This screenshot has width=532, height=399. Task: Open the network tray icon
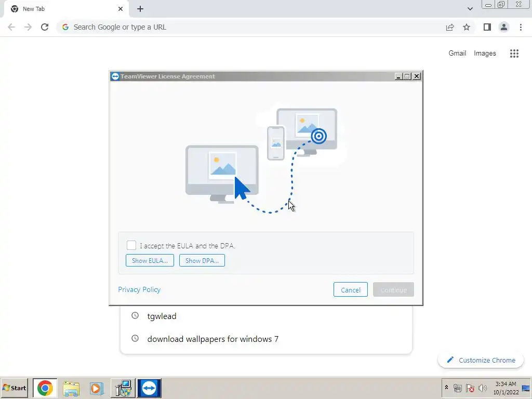coord(458,388)
